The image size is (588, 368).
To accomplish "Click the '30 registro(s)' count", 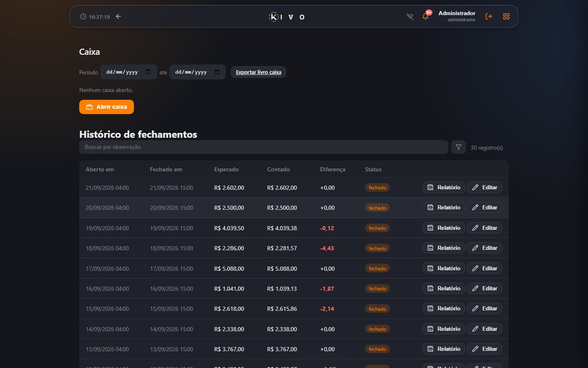I will point(487,148).
